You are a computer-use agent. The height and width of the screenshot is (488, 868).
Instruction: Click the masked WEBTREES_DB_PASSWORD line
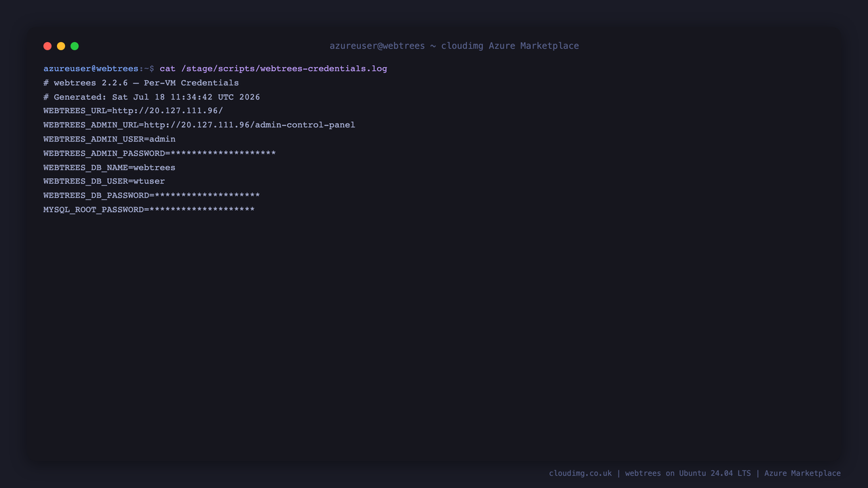point(152,195)
